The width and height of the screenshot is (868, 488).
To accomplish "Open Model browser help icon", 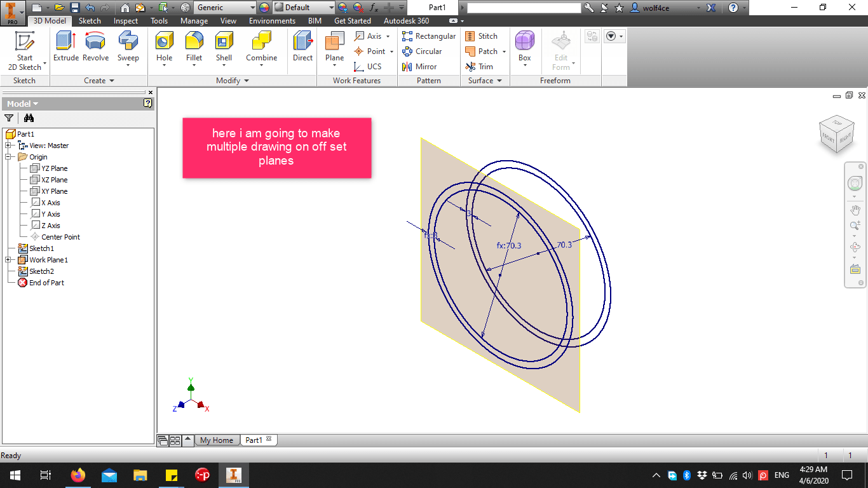I will 148,103.
